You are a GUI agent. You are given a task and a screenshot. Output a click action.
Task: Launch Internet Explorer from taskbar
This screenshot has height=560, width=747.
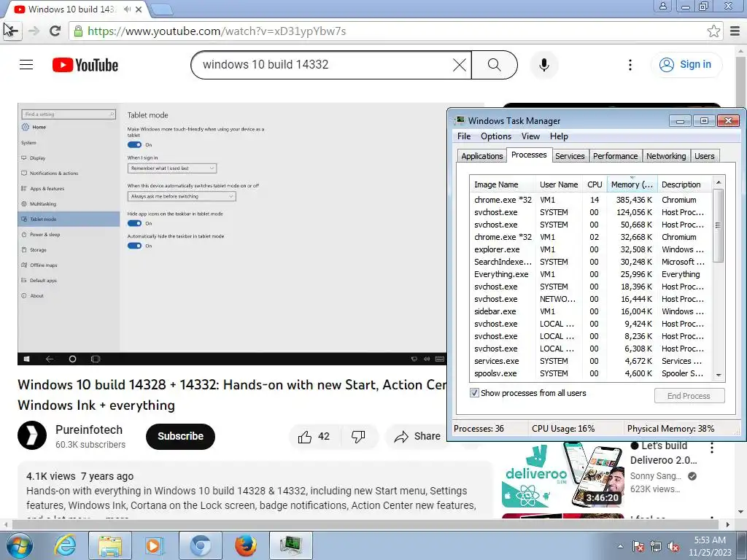pos(65,545)
